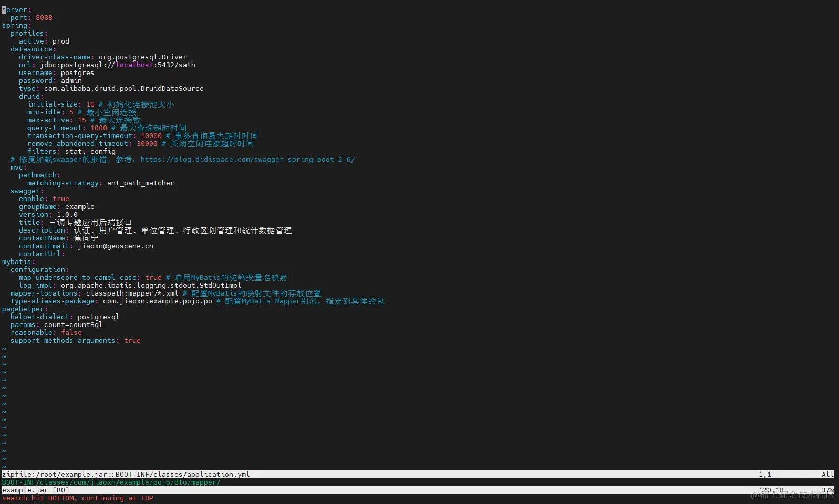Click the 'datasource:' key
Viewport: 839px width, 504px height.
pos(33,49)
